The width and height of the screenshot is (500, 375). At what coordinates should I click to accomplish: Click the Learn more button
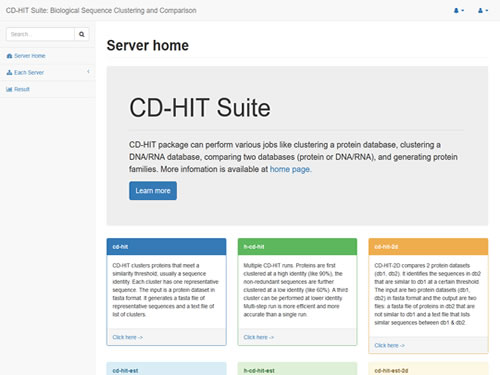pos(153,191)
